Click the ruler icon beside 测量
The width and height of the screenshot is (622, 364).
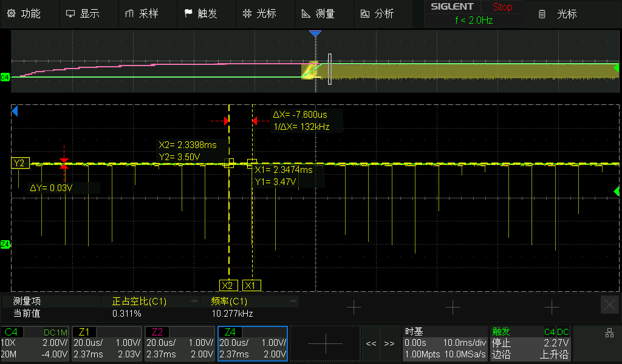pos(306,14)
